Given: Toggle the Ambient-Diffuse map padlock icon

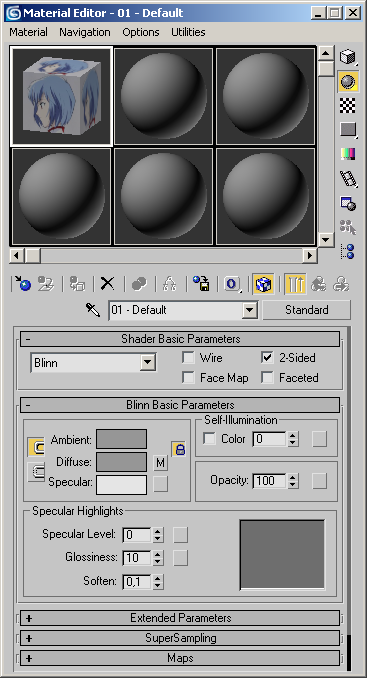Looking at the screenshot, I should [179, 449].
